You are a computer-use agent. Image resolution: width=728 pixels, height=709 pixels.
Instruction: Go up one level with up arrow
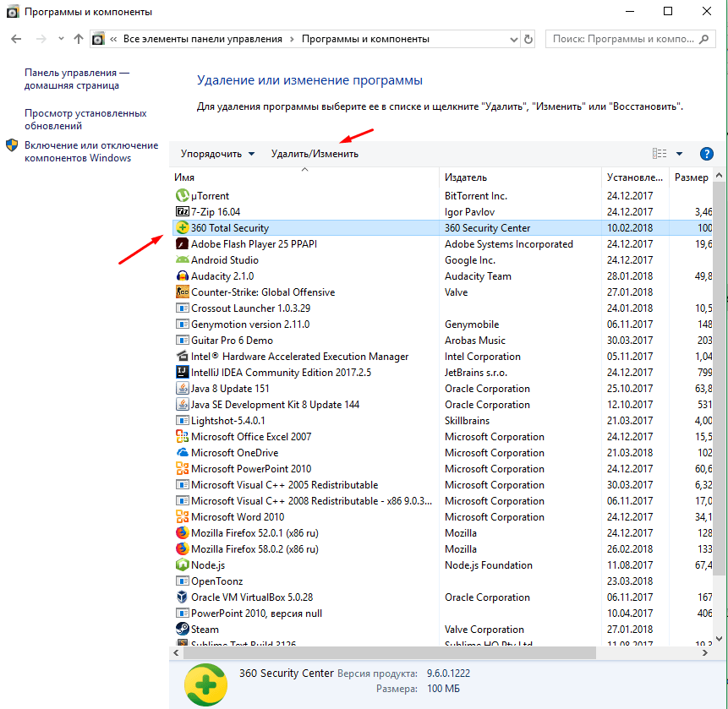tap(79, 39)
